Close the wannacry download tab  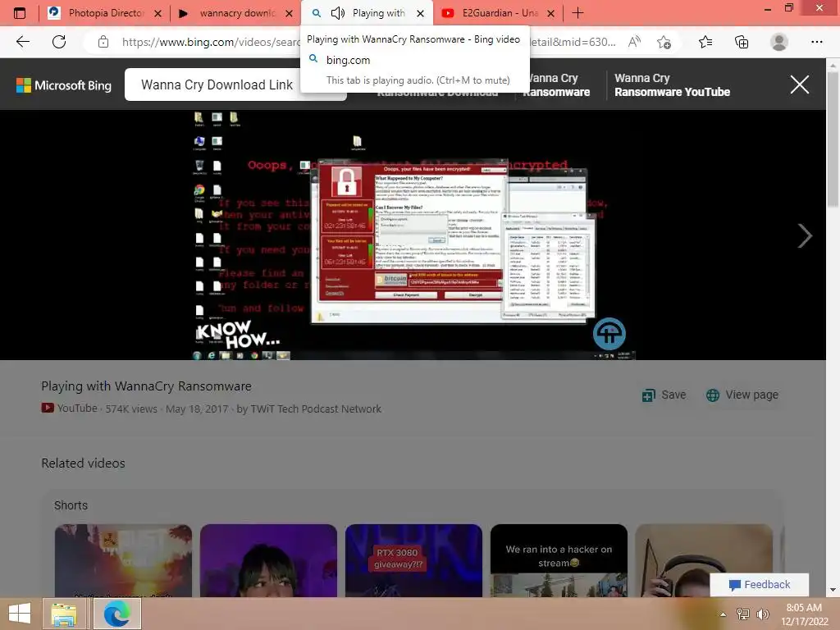click(x=290, y=13)
